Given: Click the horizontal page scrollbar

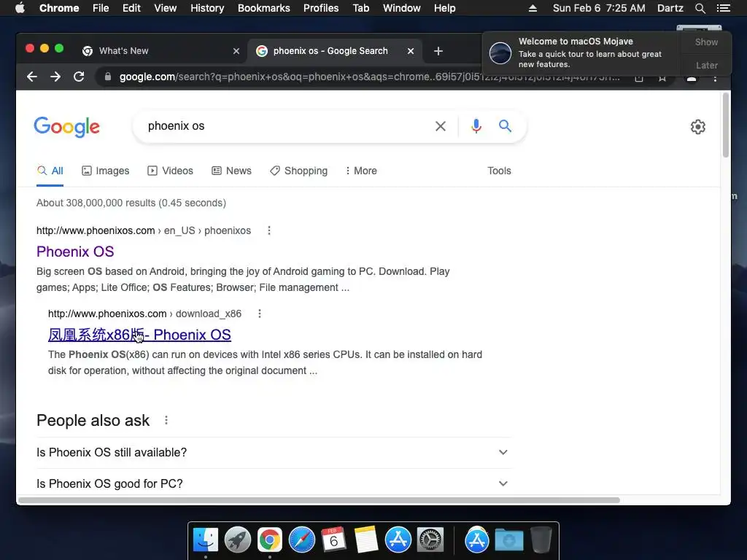Looking at the screenshot, I should point(320,500).
